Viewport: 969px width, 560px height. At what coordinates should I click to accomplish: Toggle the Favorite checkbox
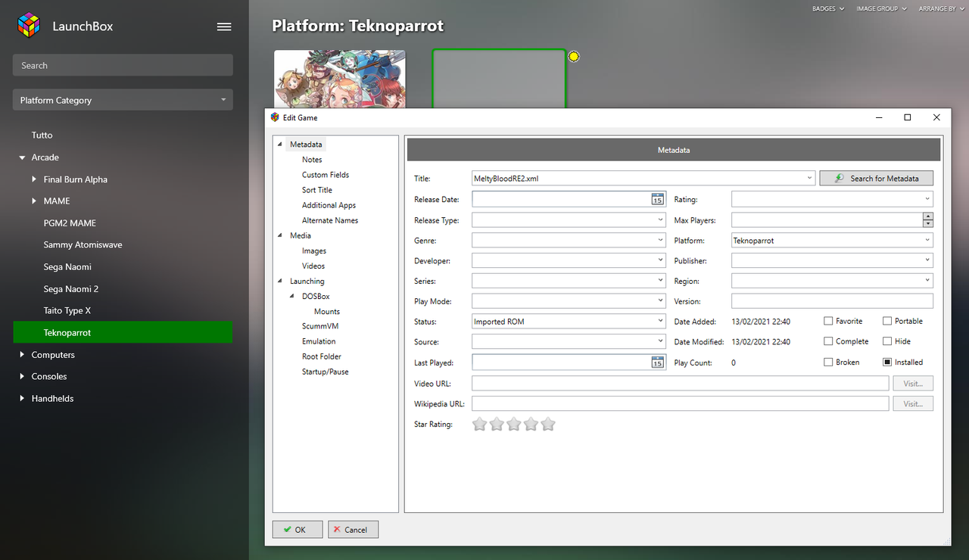click(828, 321)
